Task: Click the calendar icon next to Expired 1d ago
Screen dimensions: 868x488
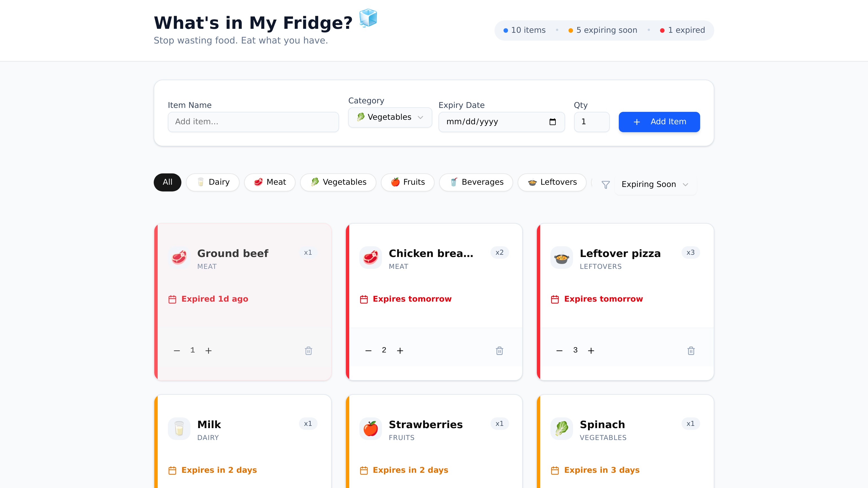Action: [x=172, y=299]
